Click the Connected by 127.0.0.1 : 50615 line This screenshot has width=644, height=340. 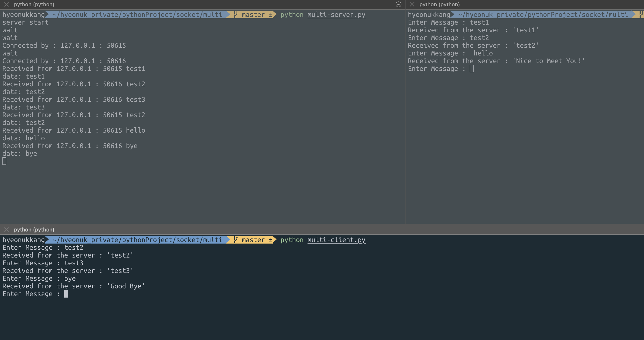64,46
